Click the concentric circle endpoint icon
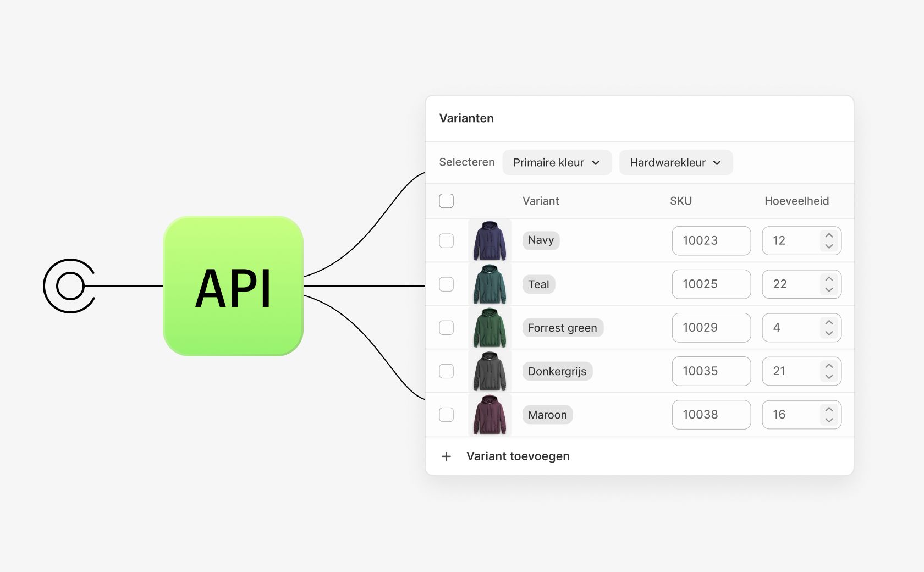The width and height of the screenshot is (924, 572). (70, 286)
